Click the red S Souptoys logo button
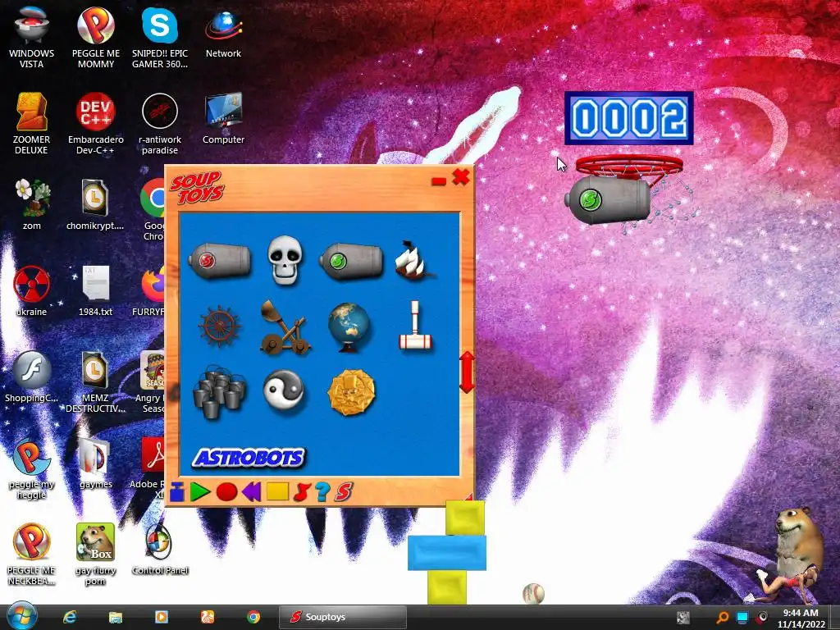 pyautogui.click(x=344, y=492)
